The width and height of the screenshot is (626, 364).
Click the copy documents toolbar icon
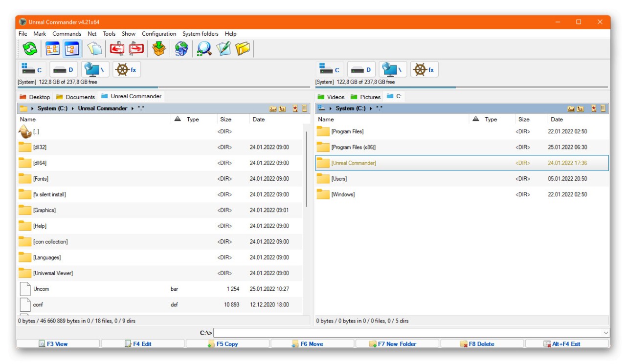tap(94, 49)
